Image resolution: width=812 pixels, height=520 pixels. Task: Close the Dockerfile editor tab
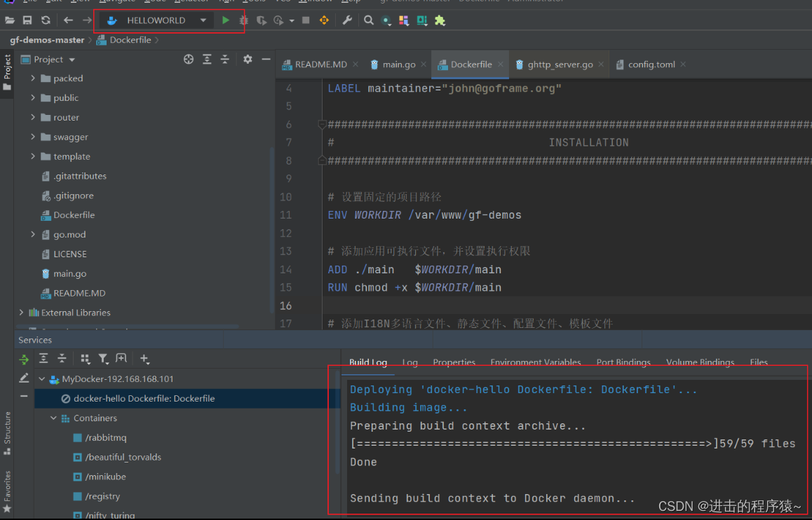click(x=500, y=64)
